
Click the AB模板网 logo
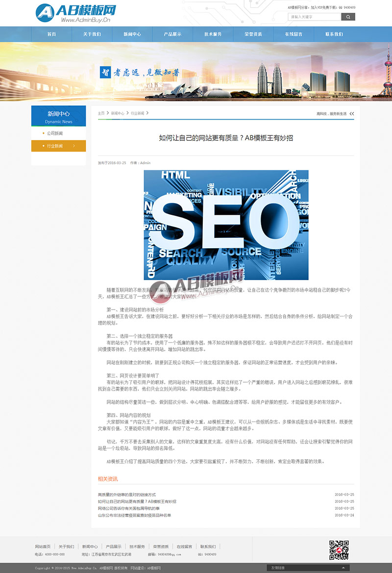pyautogui.click(x=76, y=13)
